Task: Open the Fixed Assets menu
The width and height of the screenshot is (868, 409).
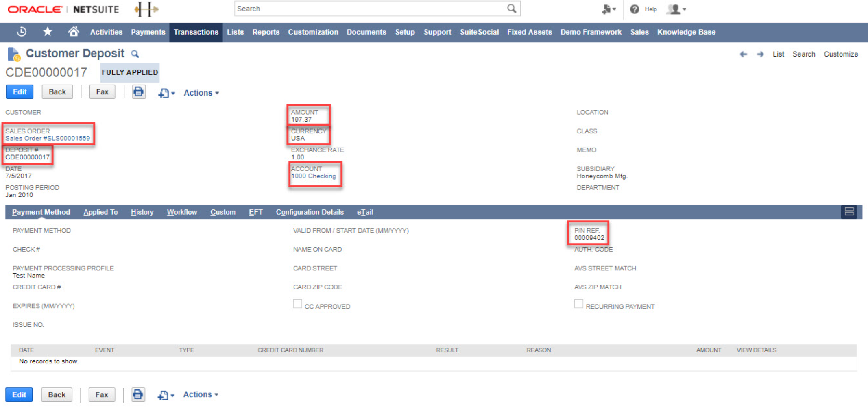Action: pos(529,32)
